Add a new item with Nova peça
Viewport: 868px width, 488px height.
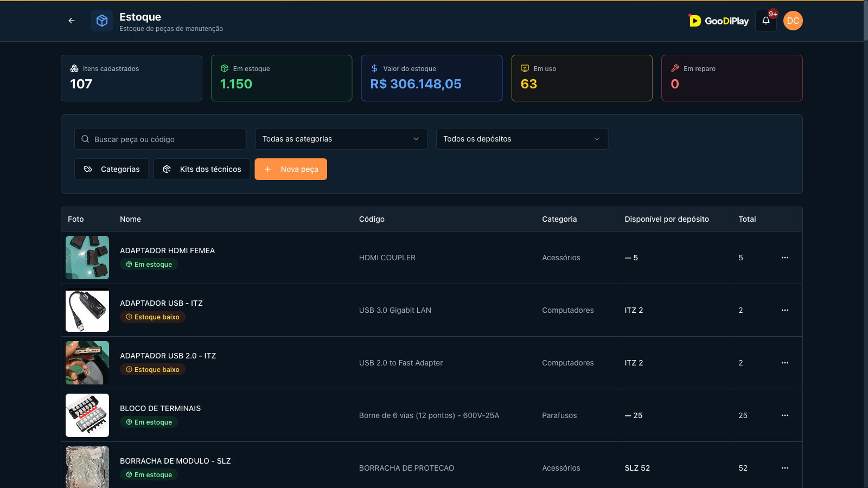tap(291, 169)
